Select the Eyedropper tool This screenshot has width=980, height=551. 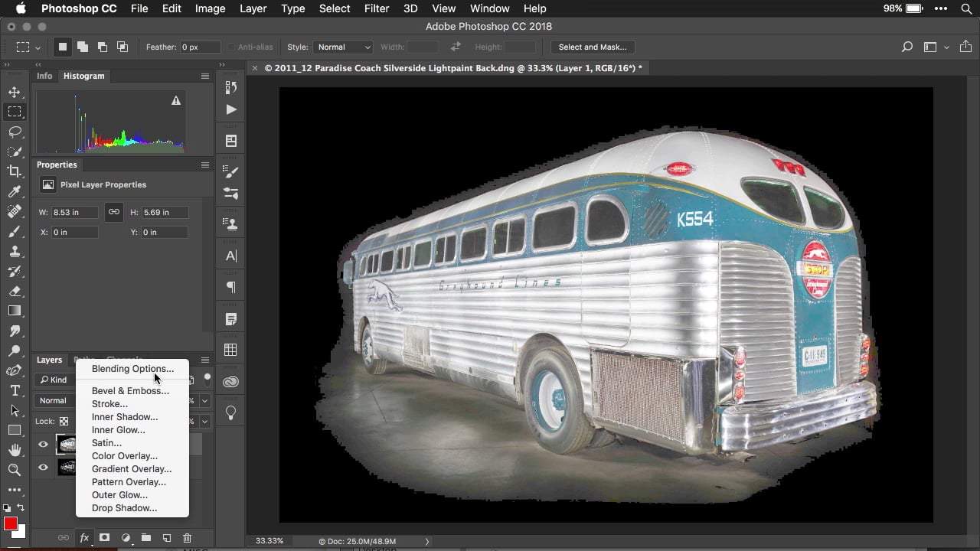point(14,191)
